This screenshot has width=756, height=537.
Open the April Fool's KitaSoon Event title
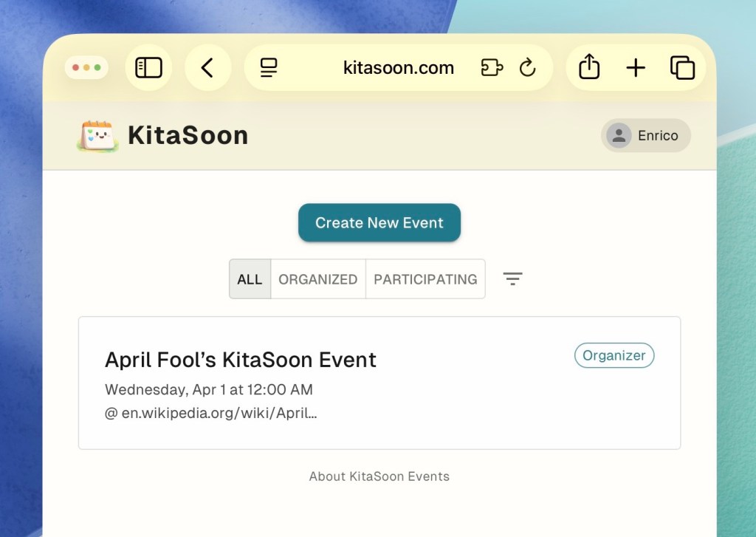click(241, 360)
